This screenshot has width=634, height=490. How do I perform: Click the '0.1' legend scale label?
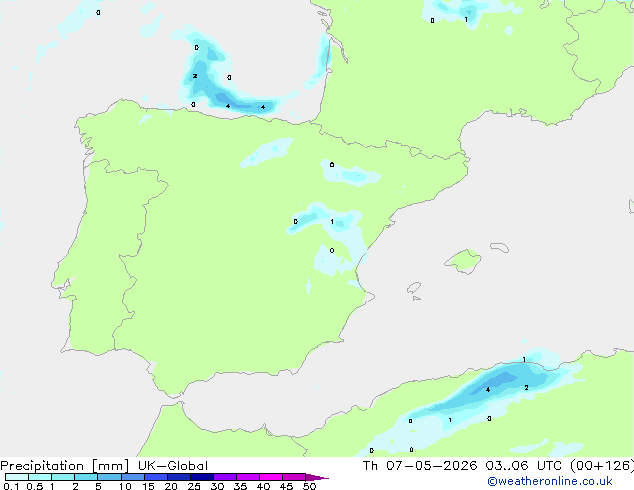(11, 486)
